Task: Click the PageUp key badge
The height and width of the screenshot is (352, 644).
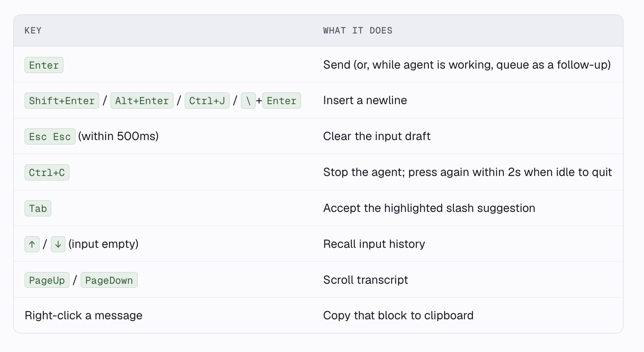Action: point(47,280)
